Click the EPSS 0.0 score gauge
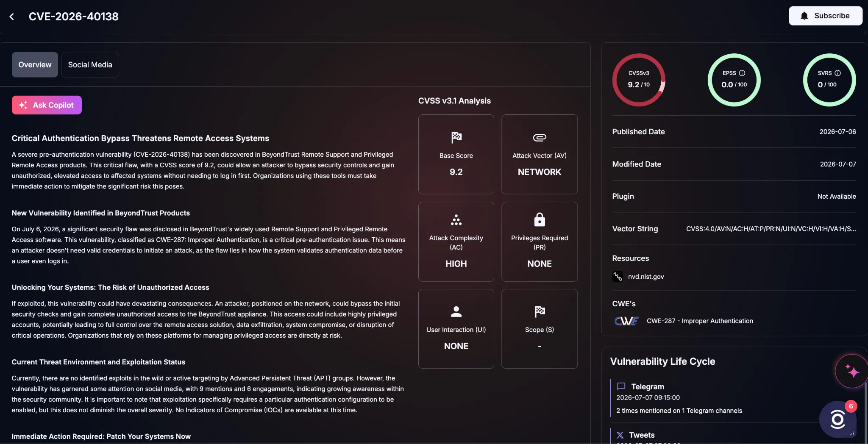 (734, 80)
